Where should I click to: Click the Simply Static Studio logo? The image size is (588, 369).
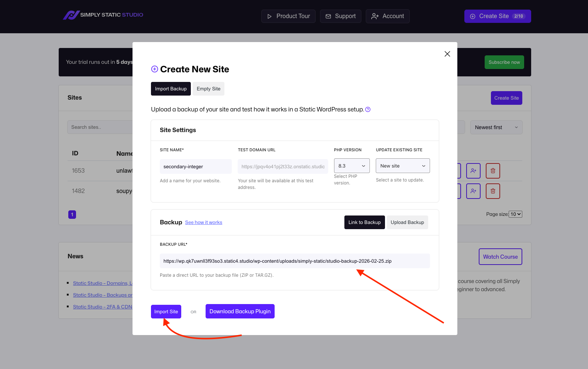pos(103,15)
